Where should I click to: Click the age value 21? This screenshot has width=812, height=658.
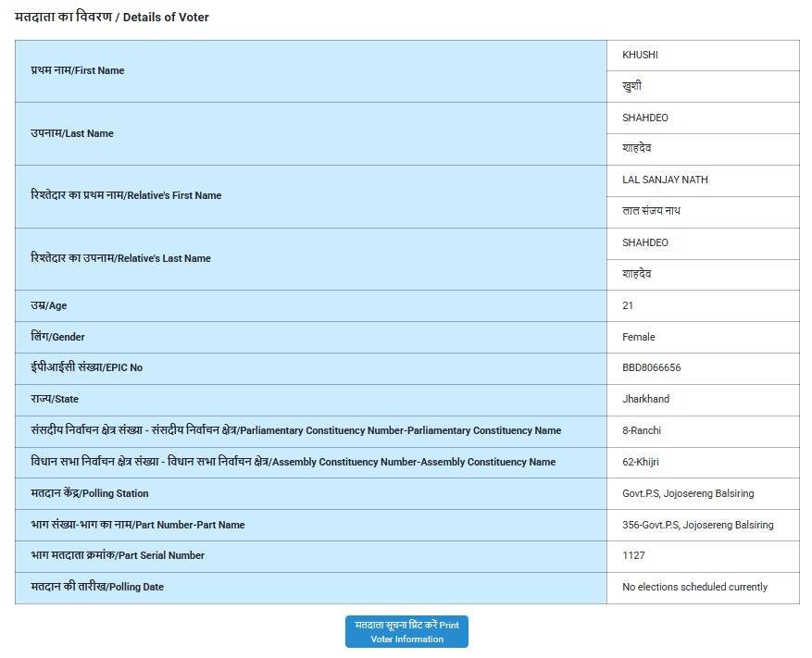628,305
